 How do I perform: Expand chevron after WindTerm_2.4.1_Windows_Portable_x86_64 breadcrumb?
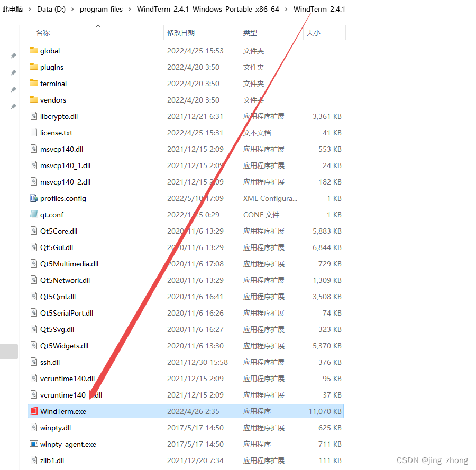tap(286, 10)
